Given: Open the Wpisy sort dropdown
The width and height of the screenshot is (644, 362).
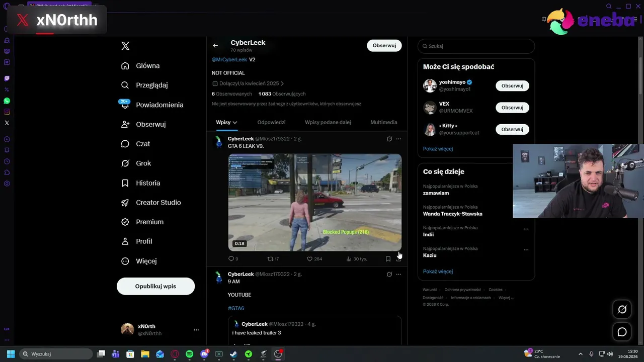Looking at the screenshot, I should tap(226, 122).
